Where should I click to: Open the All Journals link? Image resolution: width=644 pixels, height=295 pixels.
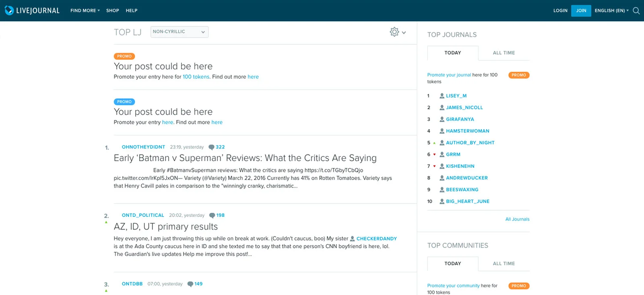click(x=517, y=219)
